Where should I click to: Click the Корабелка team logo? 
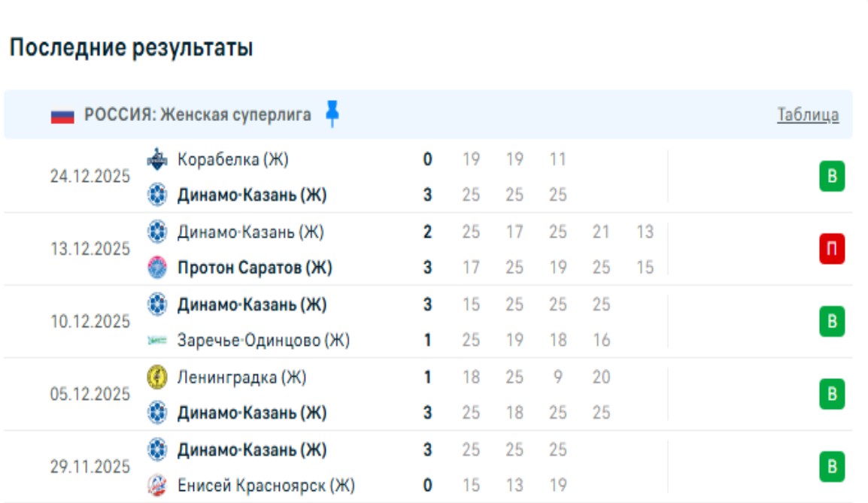[156, 159]
